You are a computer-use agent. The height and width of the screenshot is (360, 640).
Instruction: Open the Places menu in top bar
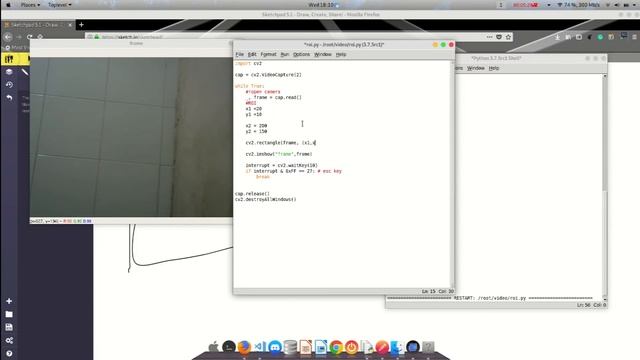click(30, 5)
